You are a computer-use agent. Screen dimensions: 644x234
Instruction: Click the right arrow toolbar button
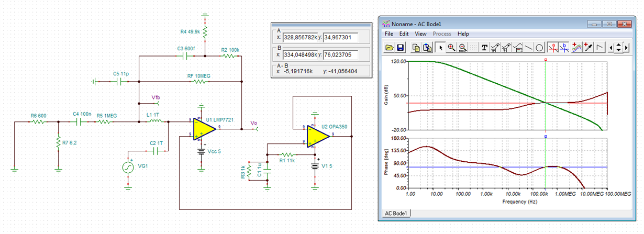(x=626, y=48)
